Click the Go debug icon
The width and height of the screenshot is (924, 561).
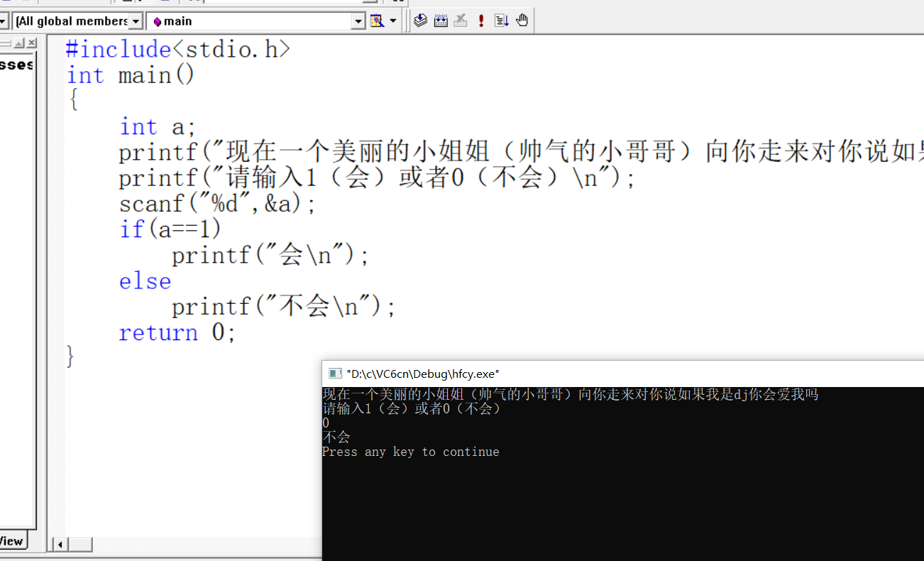click(x=502, y=21)
